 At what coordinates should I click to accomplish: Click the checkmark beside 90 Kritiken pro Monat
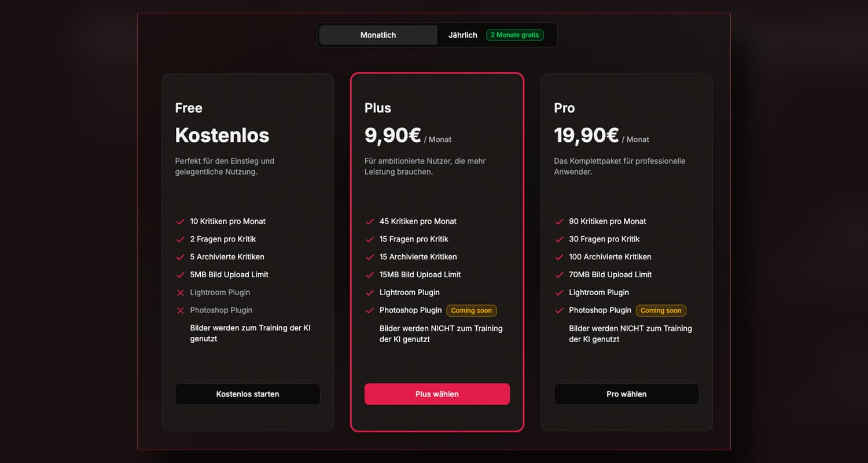[x=559, y=222]
